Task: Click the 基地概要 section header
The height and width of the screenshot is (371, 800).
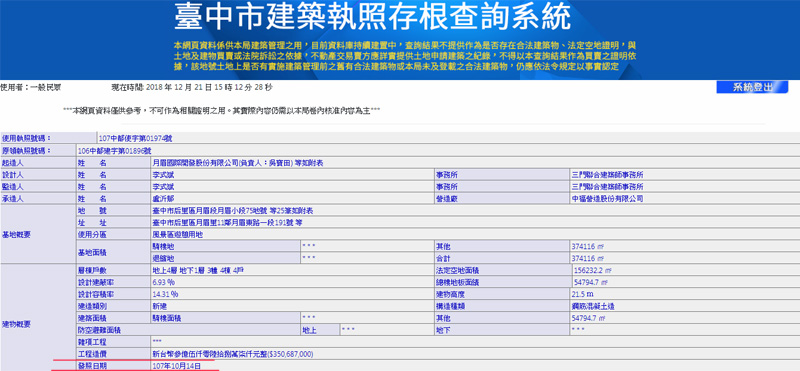Action: click(38, 234)
